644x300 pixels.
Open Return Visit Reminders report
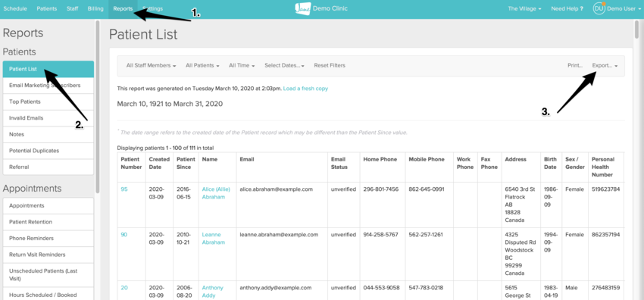[48, 255]
